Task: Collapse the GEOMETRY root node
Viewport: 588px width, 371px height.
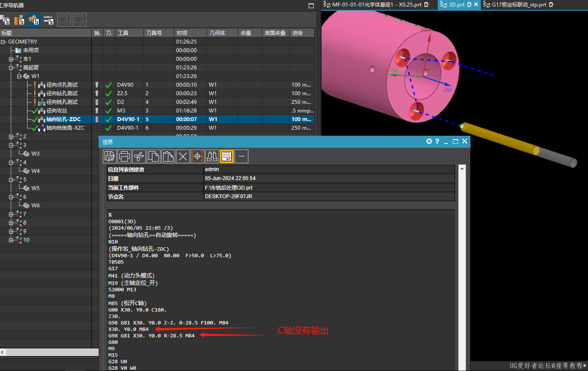Action: point(3,42)
